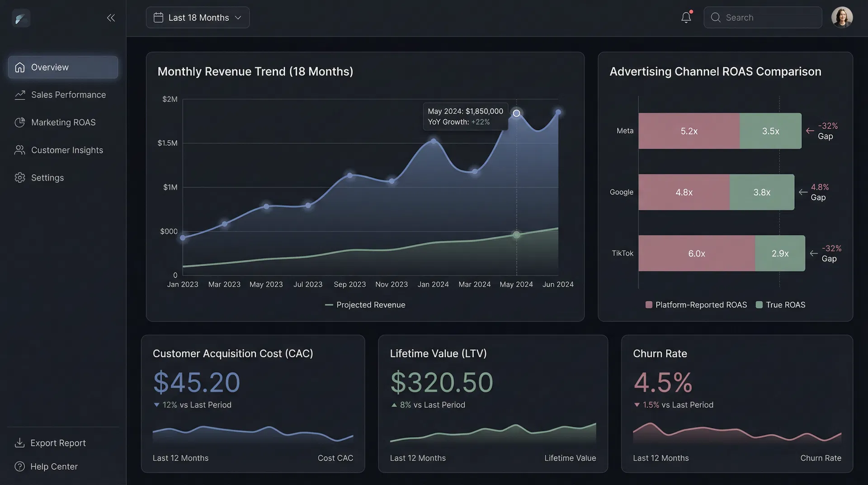This screenshot has height=485, width=868.
Task: Select the Marketing ROAS chart icon
Action: coord(20,122)
